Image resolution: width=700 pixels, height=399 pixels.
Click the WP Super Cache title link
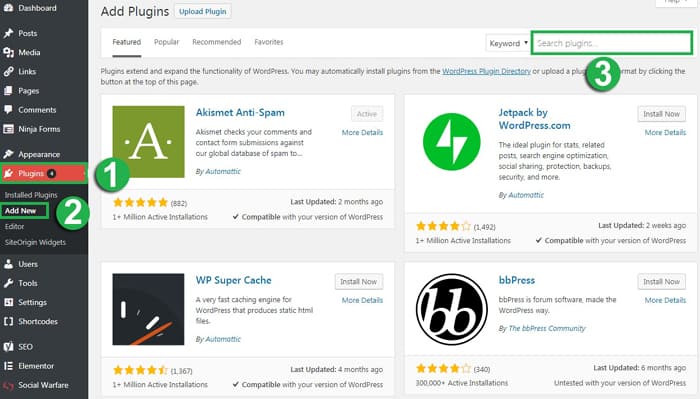(x=233, y=280)
